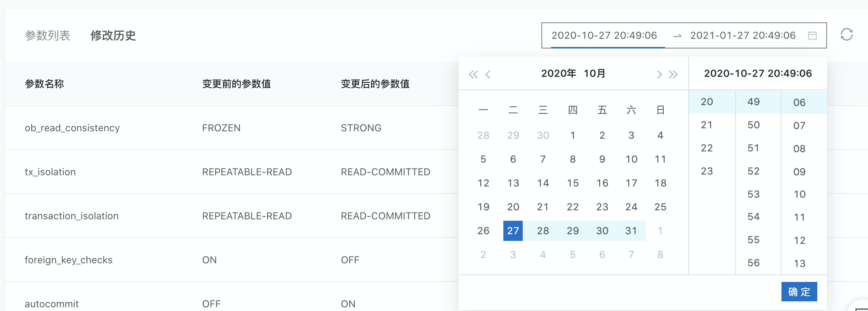
Task: Pick October 31 in the calendar
Action: click(x=631, y=231)
